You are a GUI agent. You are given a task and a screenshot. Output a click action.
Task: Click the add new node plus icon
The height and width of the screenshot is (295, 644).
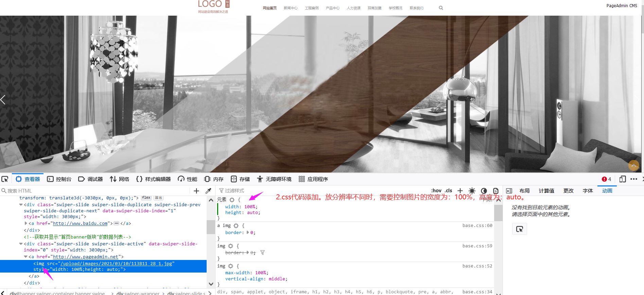coord(196,191)
